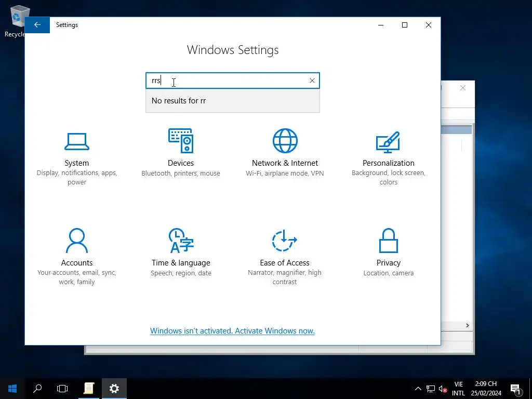The height and width of the screenshot is (399, 532).
Task: Open the Action Center notifications icon
Action: point(516,389)
